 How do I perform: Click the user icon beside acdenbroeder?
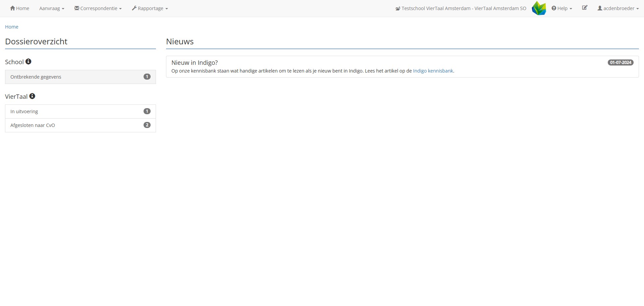[x=600, y=8]
